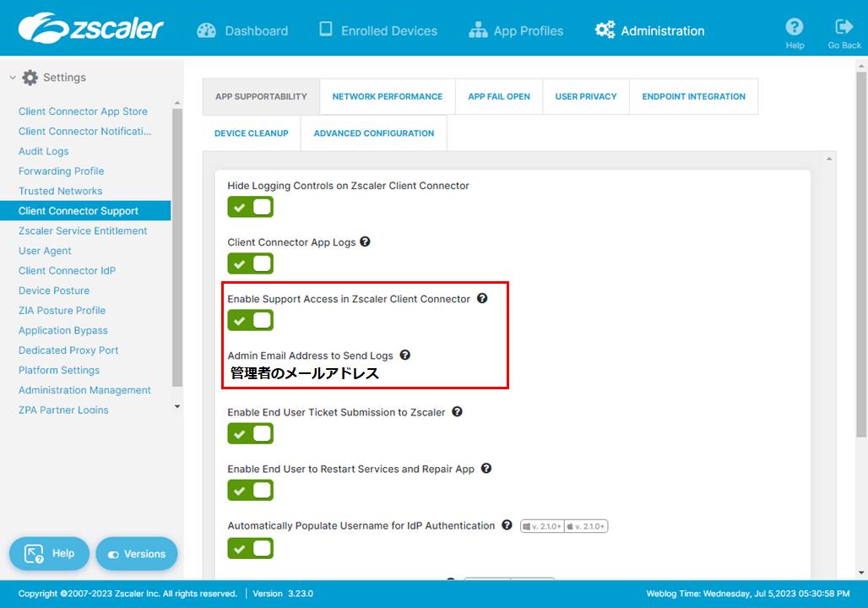The width and height of the screenshot is (868, 608).
Task: Switch to Endpoint Integration tab
Action: pos(693,96)
